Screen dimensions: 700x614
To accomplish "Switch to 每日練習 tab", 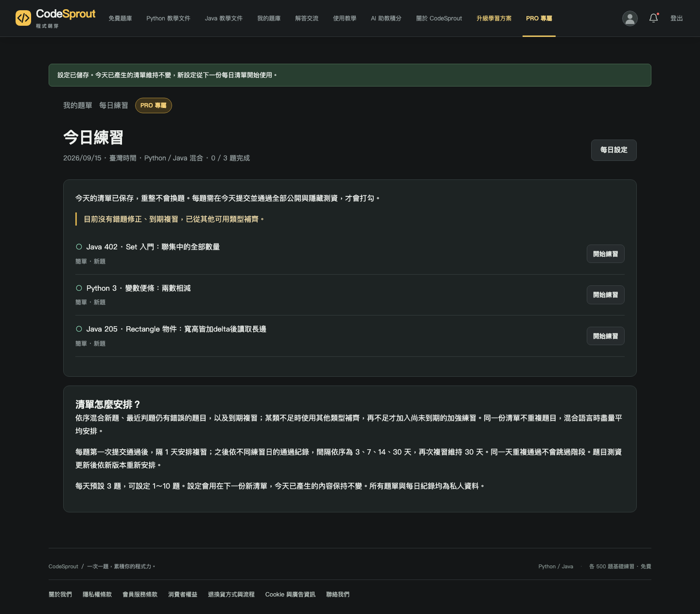I will click(x=114, y=105).
